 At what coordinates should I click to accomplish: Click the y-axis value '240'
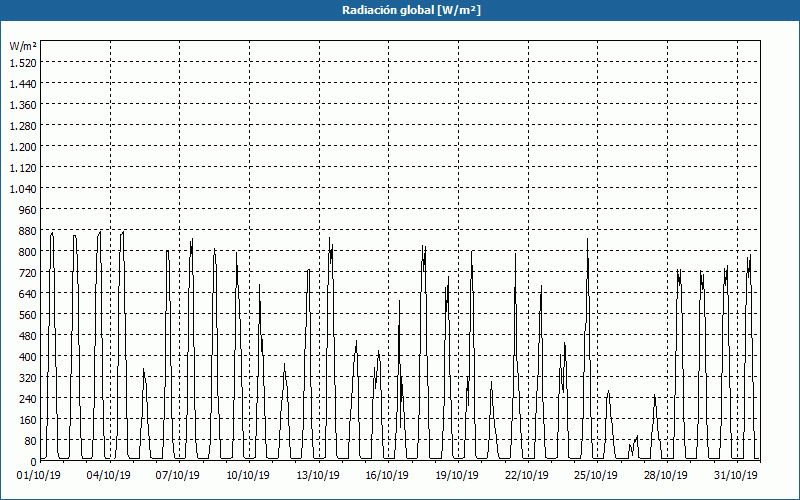pyautogui.click(x=28, y=399)
